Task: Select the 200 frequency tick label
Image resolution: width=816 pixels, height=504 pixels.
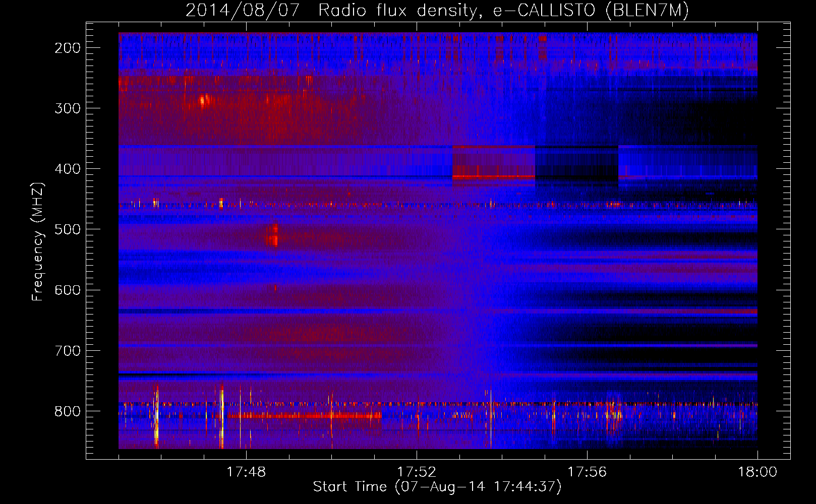Action: click(68, 48)
